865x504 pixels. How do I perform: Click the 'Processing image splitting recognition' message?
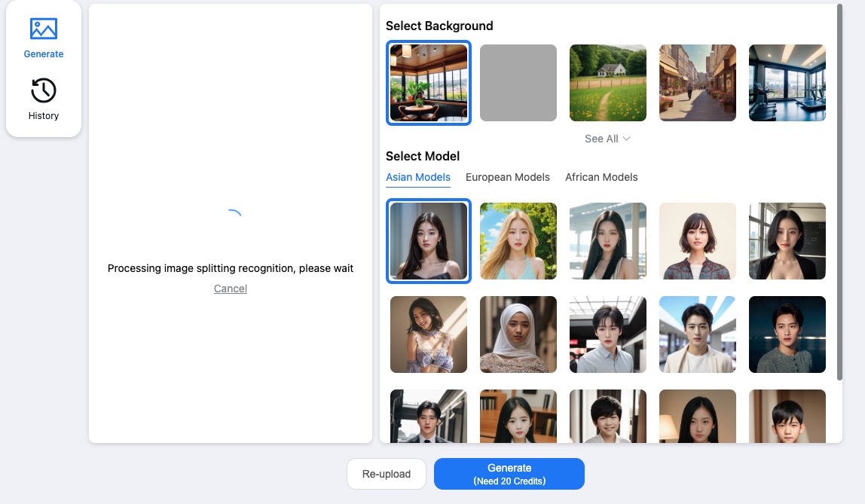(231, 268)
